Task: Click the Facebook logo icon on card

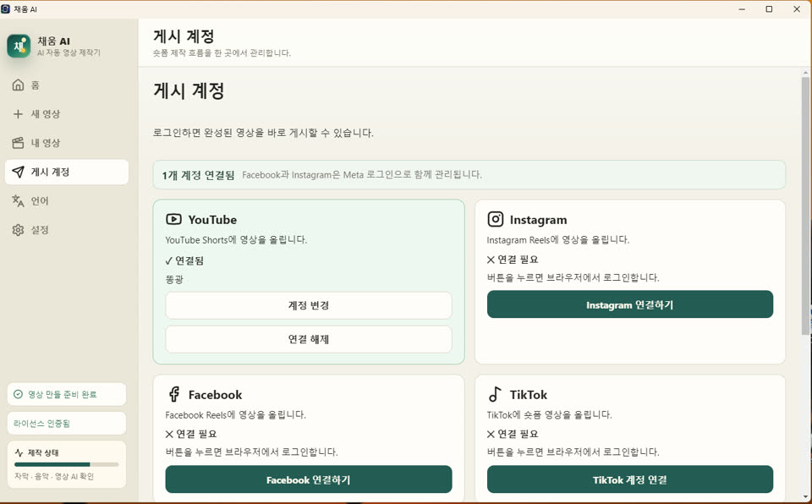Action: (x=174, y=394)
